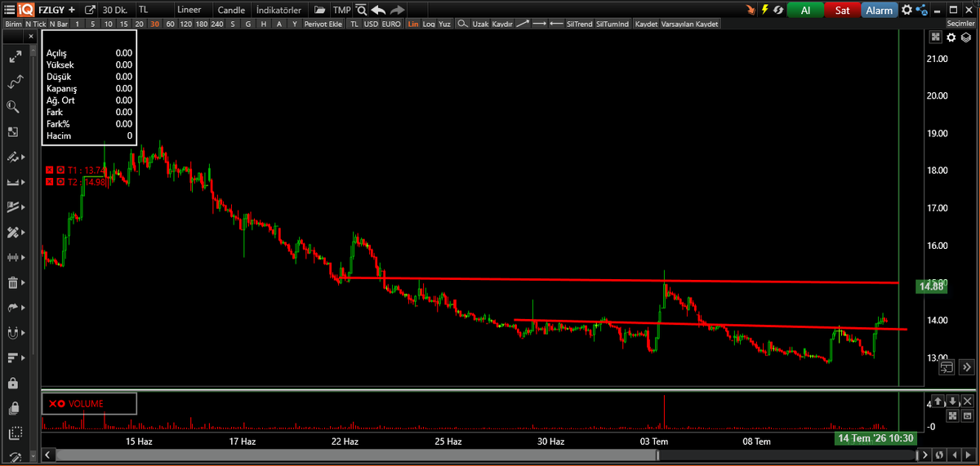Viewport: 980px width, 466px height.
Task: Click the Alarm button
Action: coord(879,10)
